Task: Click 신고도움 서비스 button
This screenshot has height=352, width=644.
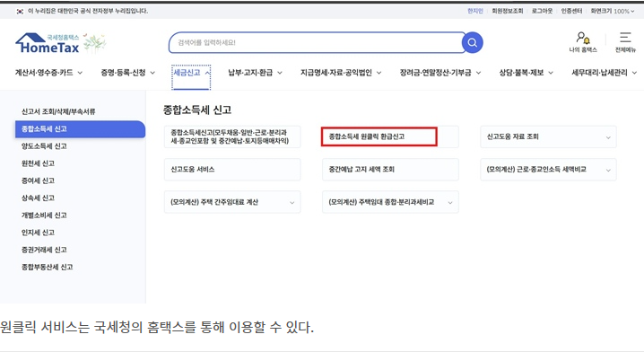Action: click(232, 170)
